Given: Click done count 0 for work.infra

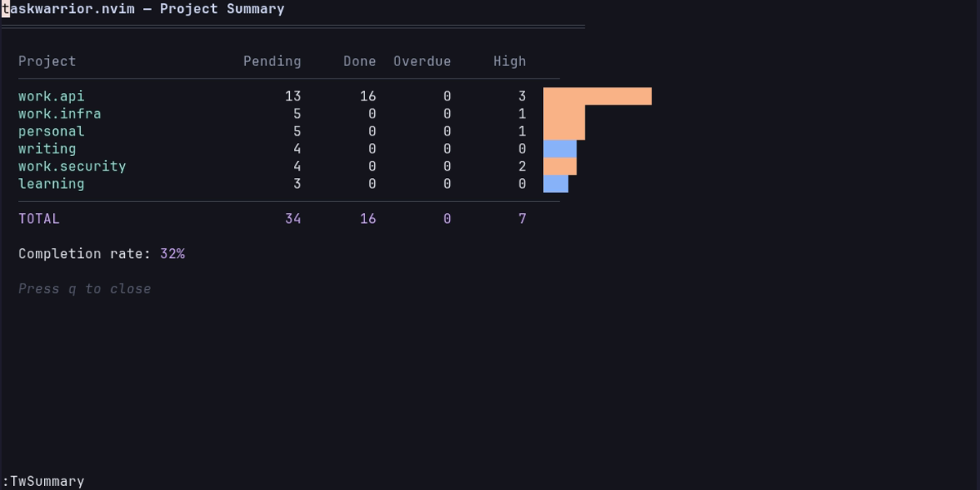Looking at the screenshot, I should [372, 114].
